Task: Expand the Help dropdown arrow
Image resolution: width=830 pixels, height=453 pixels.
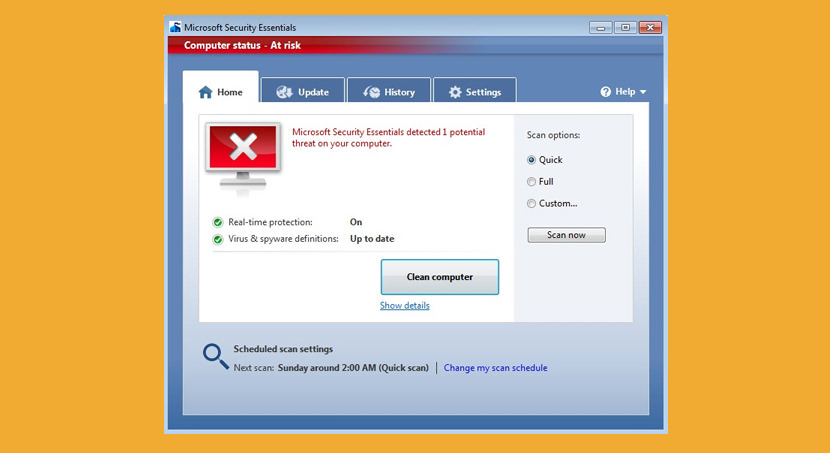Action: click(643, 92)
